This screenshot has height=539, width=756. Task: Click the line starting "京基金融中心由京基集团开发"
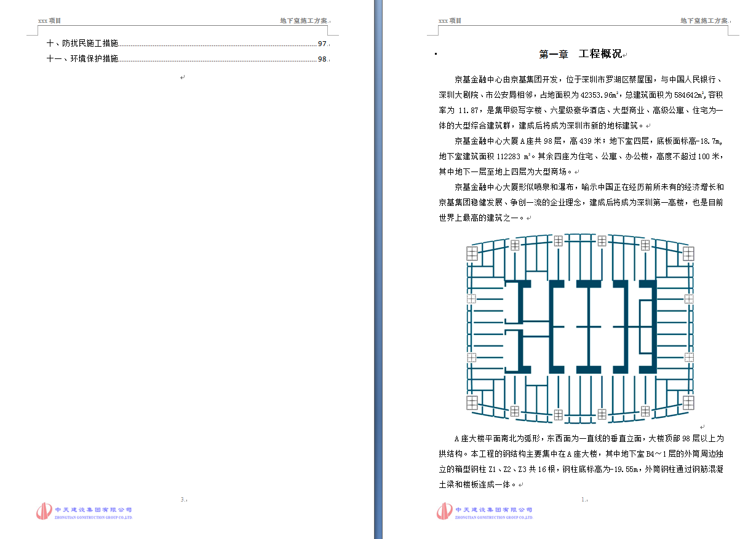point(589,79)
